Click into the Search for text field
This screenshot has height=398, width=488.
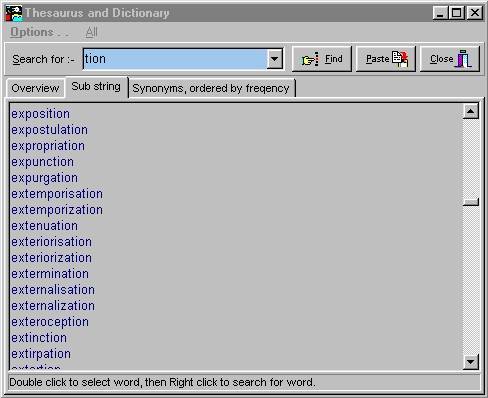(x=175, y=59)
